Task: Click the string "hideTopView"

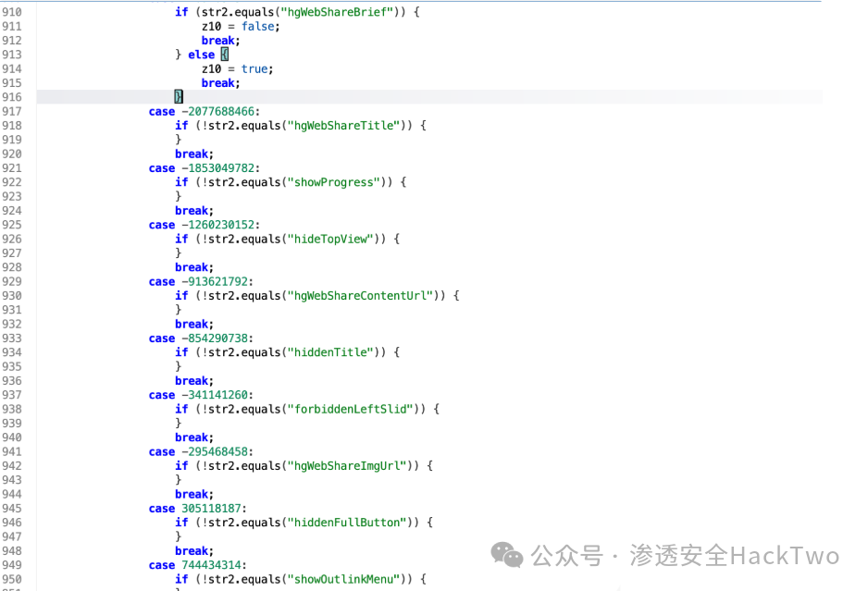Action: click(x=330, y=239)
